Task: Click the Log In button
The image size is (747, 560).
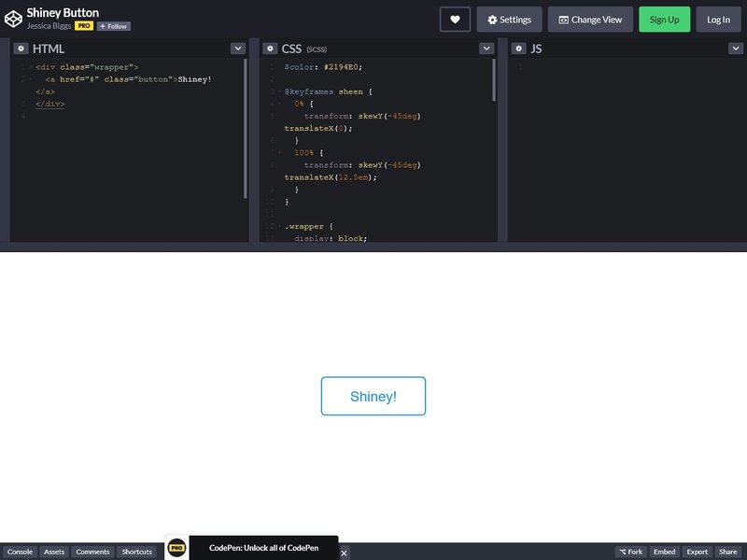Action: (x=718, y=20)
